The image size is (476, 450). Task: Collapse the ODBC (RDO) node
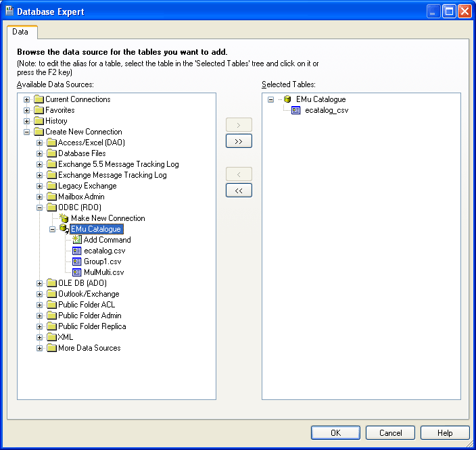click(x=40, y=207)
